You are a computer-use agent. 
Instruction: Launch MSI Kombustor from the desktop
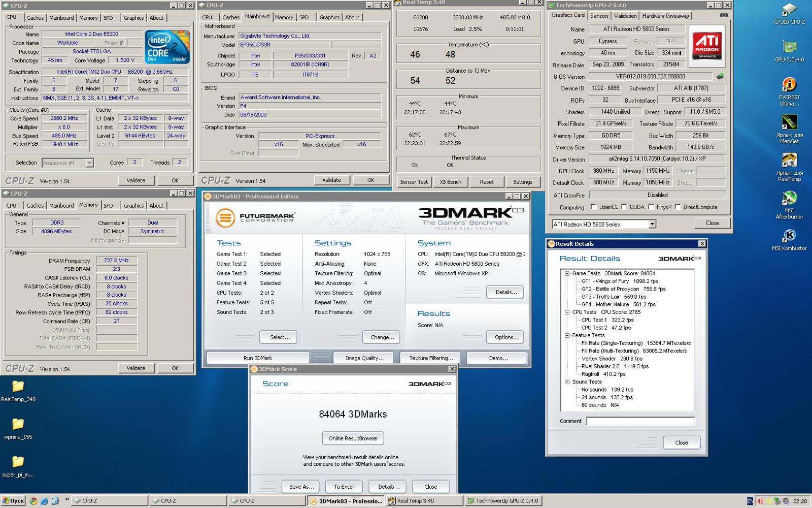pos(789,239)
